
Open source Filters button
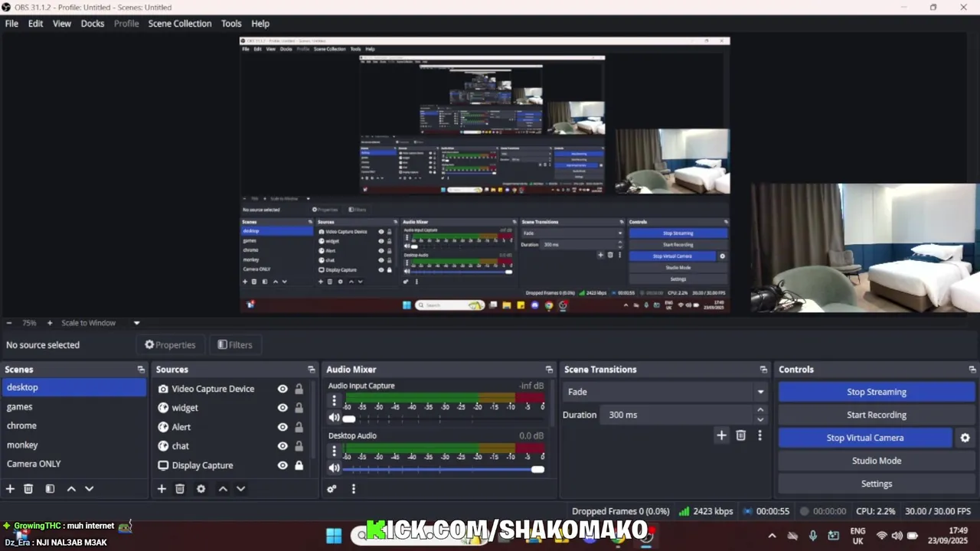234,345
